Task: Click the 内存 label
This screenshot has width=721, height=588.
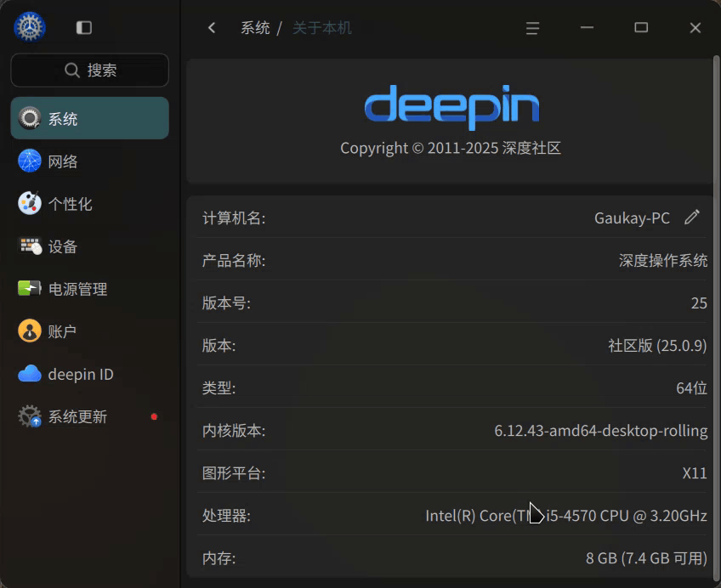Action: (x=219, y=558)
